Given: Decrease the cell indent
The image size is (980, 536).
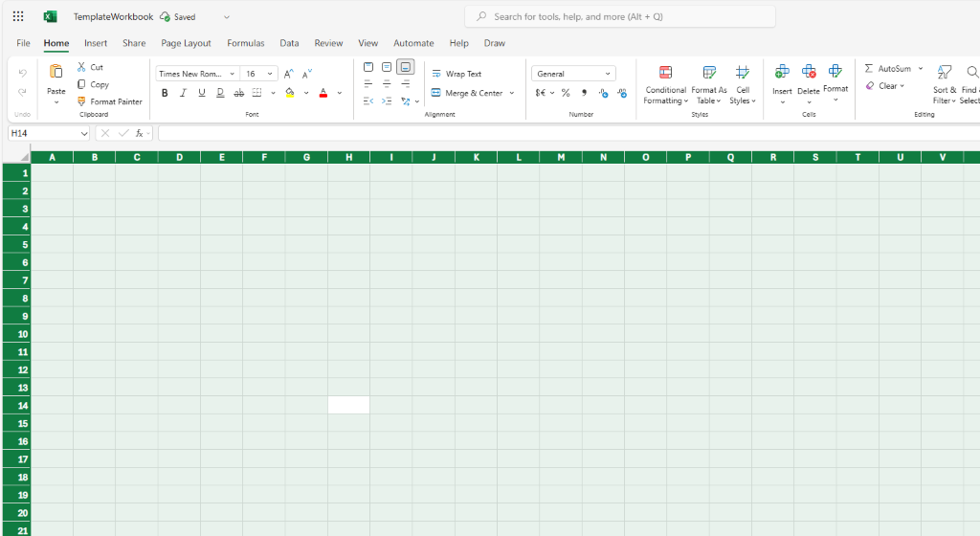Looking at the screenshot, I should pos(368,100).
